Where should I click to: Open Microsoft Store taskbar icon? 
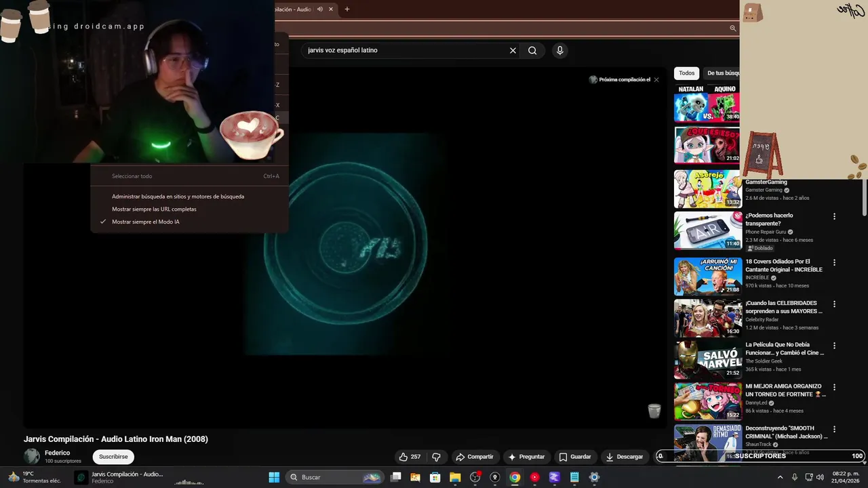tap(435, 477)
